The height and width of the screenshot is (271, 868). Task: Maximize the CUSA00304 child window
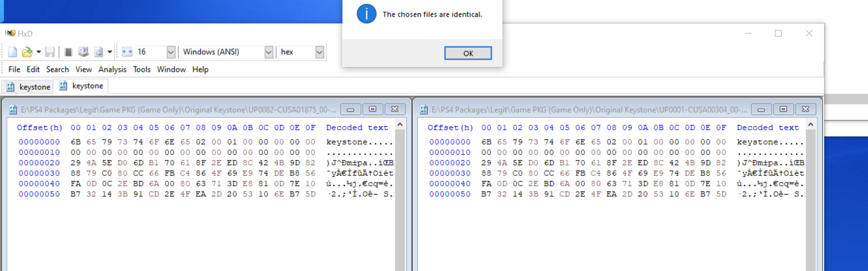pyautogui.click(x=783, y=109)
